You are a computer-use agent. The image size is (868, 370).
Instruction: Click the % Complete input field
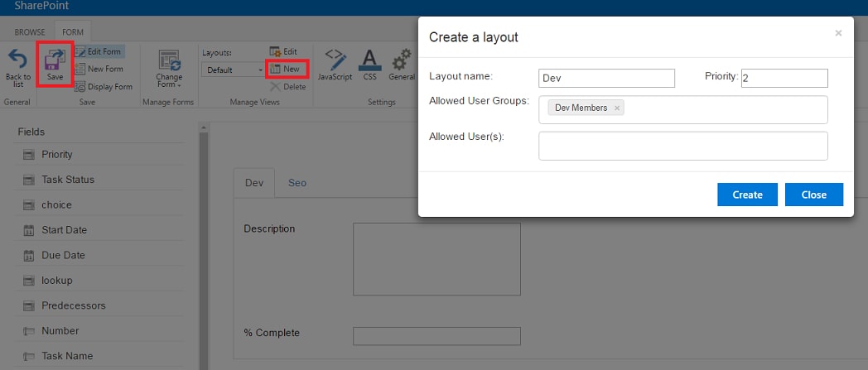436,336
